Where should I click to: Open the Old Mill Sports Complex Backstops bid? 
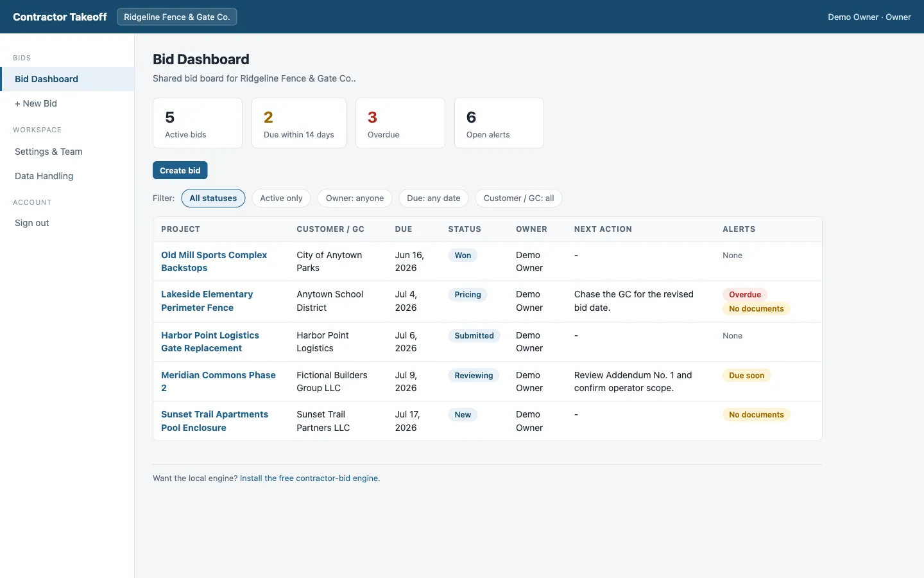[x=214, y=261]
